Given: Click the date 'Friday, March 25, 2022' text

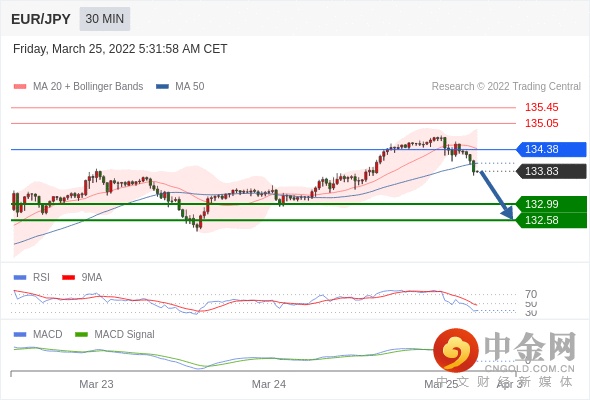Looking at the screenshot, I should (x=74, y=49).
